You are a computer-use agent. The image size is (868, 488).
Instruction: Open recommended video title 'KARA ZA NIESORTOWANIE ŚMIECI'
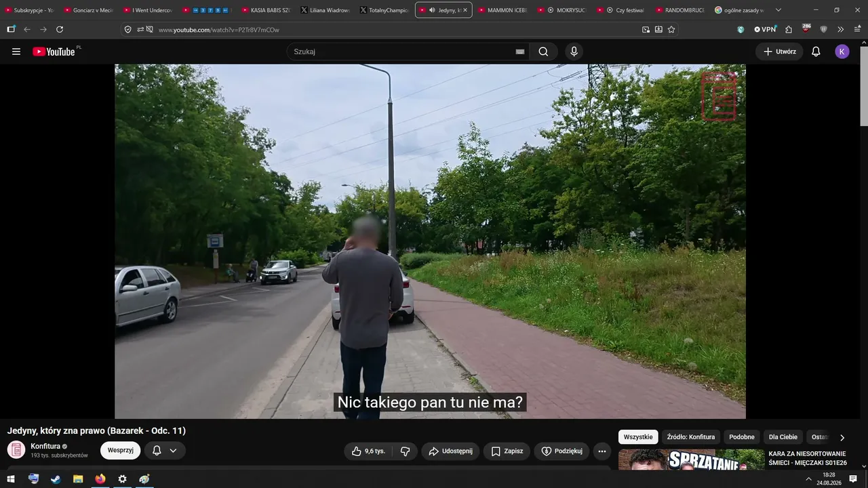click(x=808, y=458)
